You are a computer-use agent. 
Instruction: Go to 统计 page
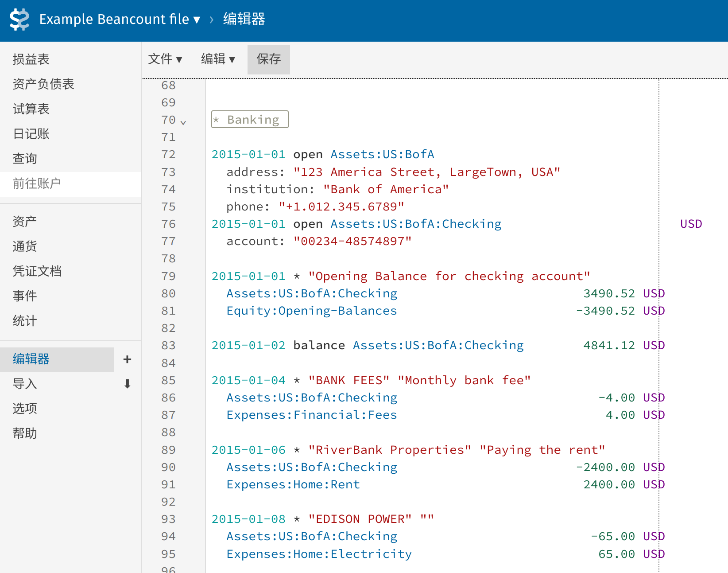25,321
